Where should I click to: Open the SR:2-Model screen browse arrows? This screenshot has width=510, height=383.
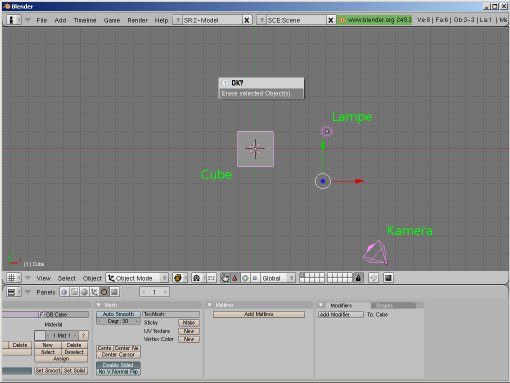click(x=177, y=20)
